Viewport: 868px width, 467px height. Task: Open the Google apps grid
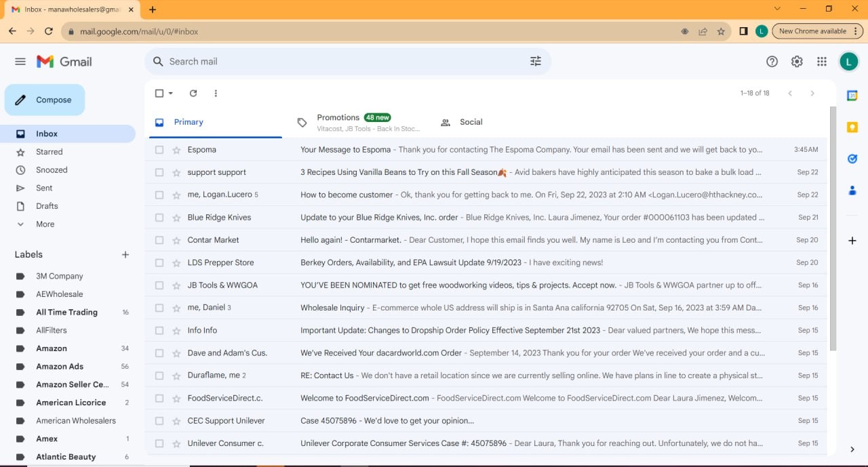coord(822,62)
